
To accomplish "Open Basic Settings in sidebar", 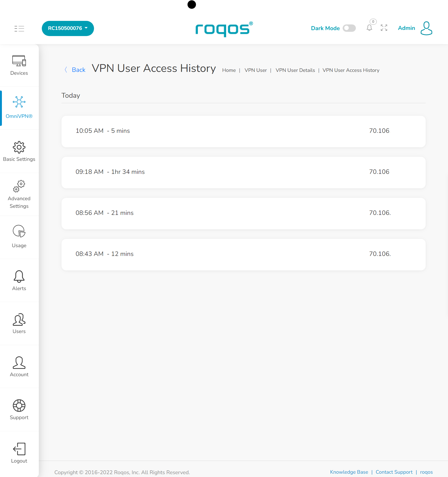I will [19, 151].
